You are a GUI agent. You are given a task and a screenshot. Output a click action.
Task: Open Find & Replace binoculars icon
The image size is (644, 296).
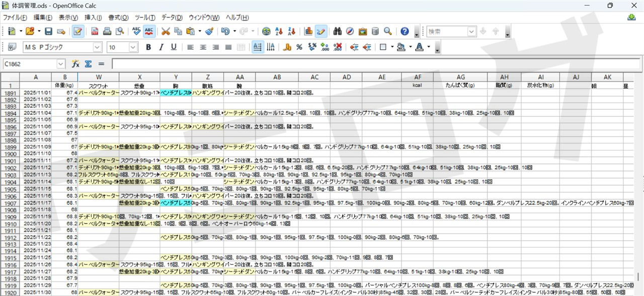[x=338, y=31]
